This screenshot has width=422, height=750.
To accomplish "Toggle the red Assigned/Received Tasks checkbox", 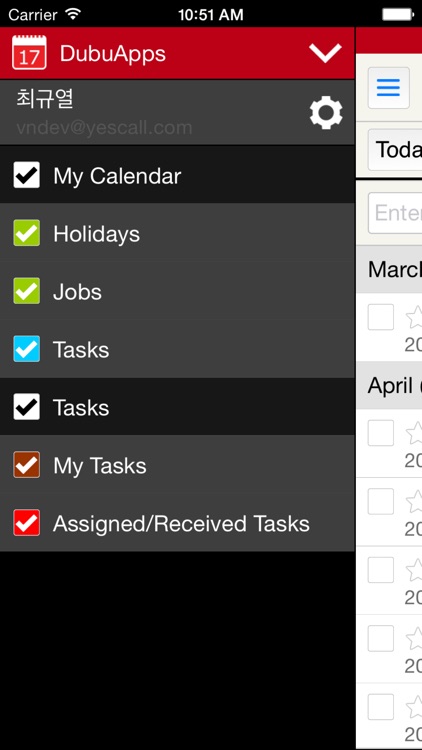I will [27, 522].
